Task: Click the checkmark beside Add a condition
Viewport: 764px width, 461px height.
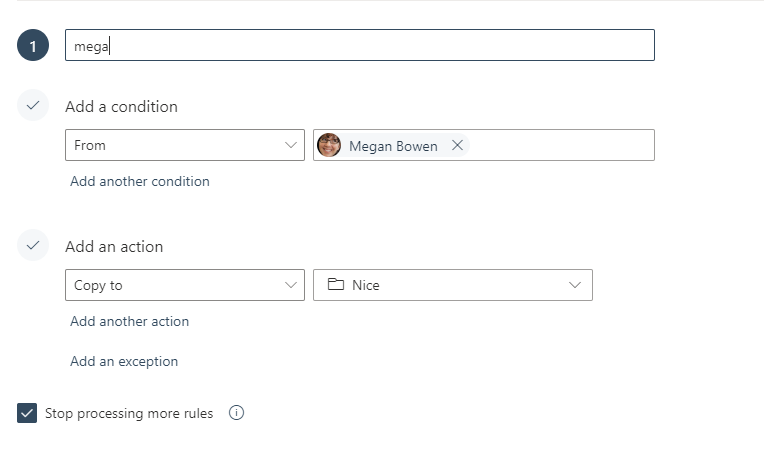Action: (33, 105)
